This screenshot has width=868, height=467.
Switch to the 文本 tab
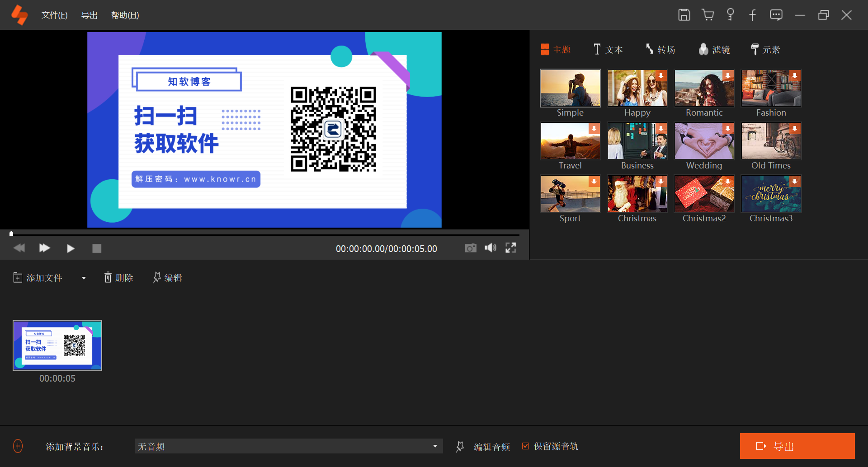[x=608, y=50]
